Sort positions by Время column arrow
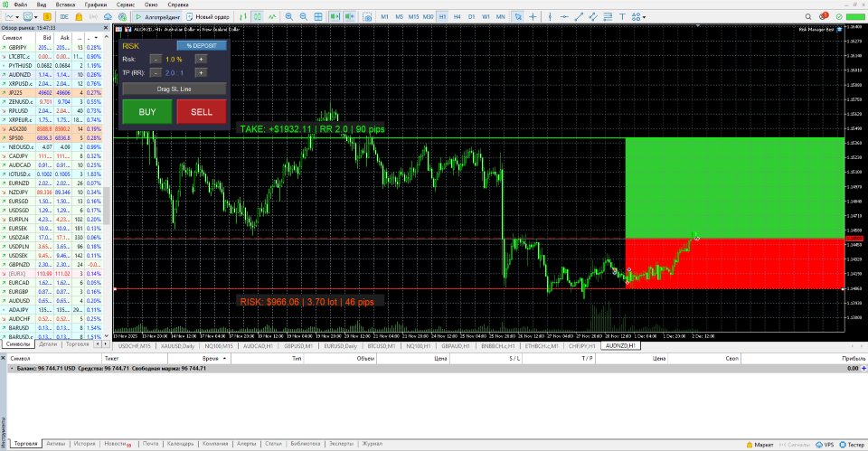Viewport: 868px width, 451px height. (225, 359)
